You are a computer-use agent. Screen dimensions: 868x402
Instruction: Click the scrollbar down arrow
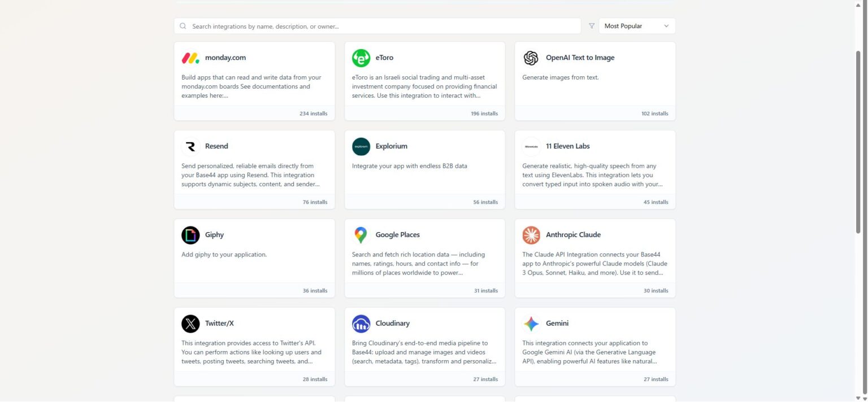pyautogui.click(x=858, y=397)
